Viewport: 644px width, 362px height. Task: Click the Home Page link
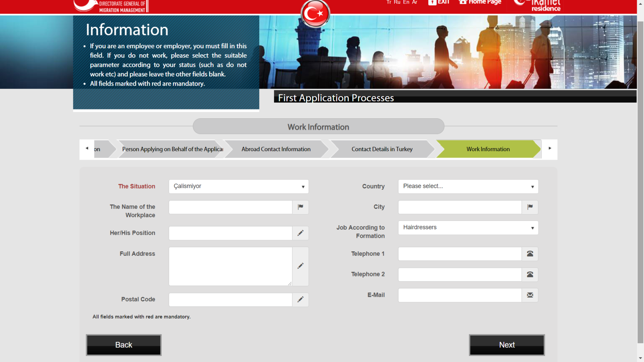pos(480,2)
